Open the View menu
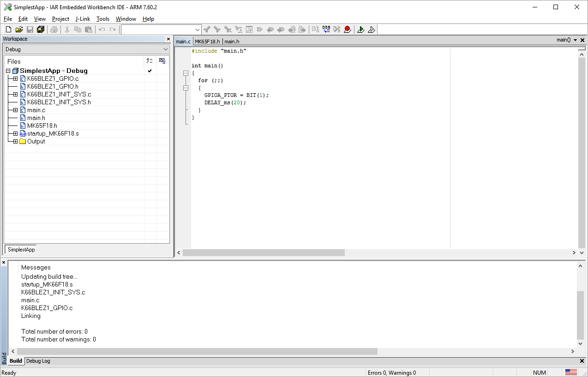The height and width of the screenshot is (377, 588). (x=40, y=19)
